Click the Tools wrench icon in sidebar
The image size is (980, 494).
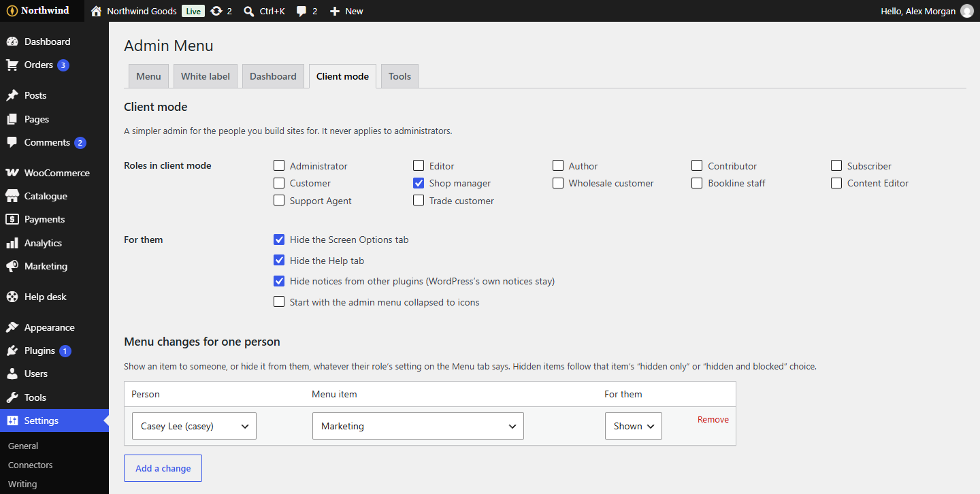click(12, 397)
